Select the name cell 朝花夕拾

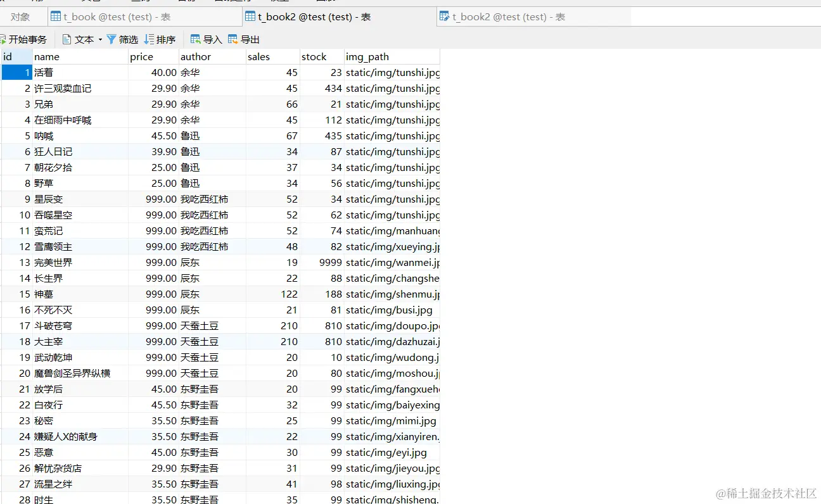tap(80, 167)
